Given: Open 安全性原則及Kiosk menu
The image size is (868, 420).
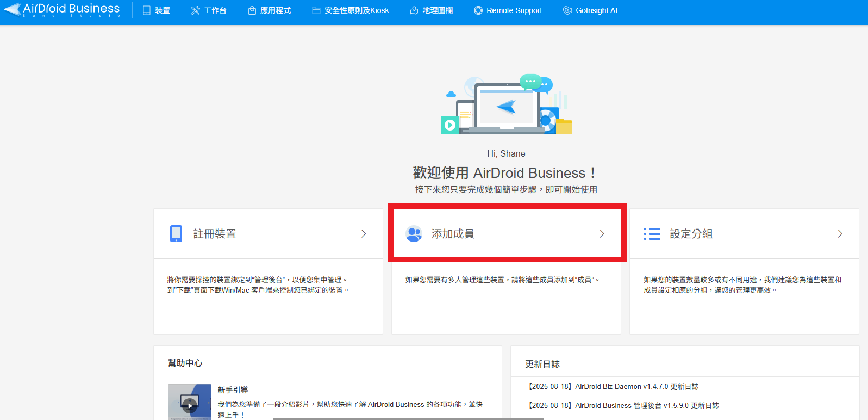Looking at the screenshot, I should (351, 10).
